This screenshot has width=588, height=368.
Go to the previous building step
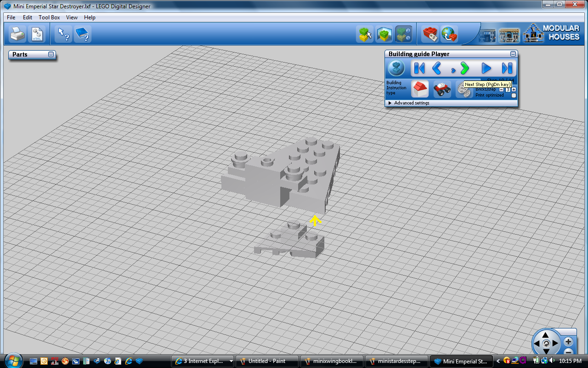pyautogui.click(x=437, y=69)
